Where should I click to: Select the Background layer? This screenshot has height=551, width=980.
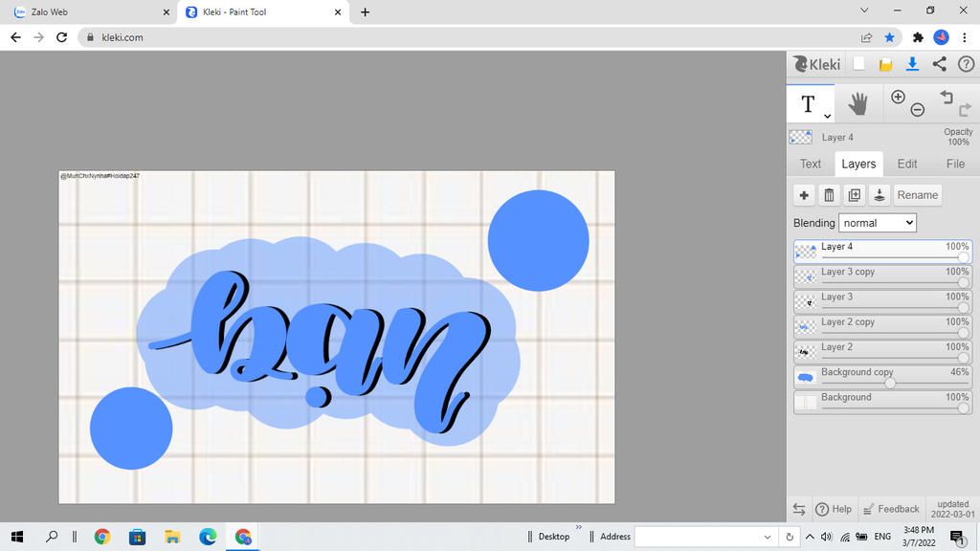882,401
